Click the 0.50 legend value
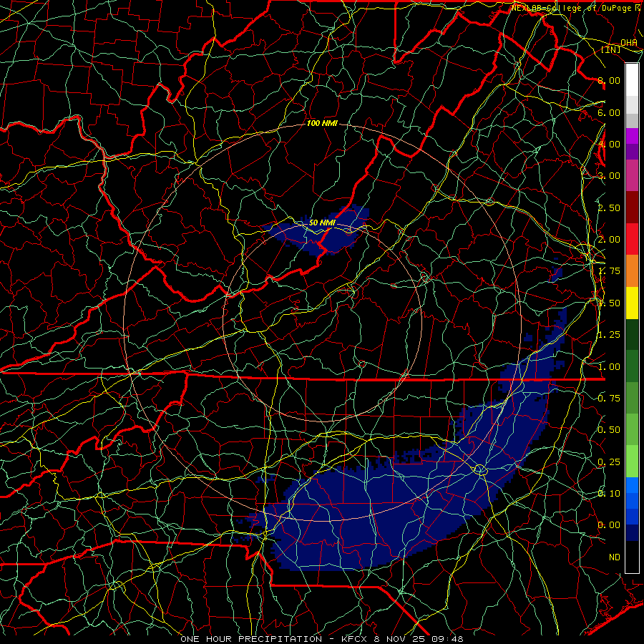This screenshot has height=644, width=644. 609,430
